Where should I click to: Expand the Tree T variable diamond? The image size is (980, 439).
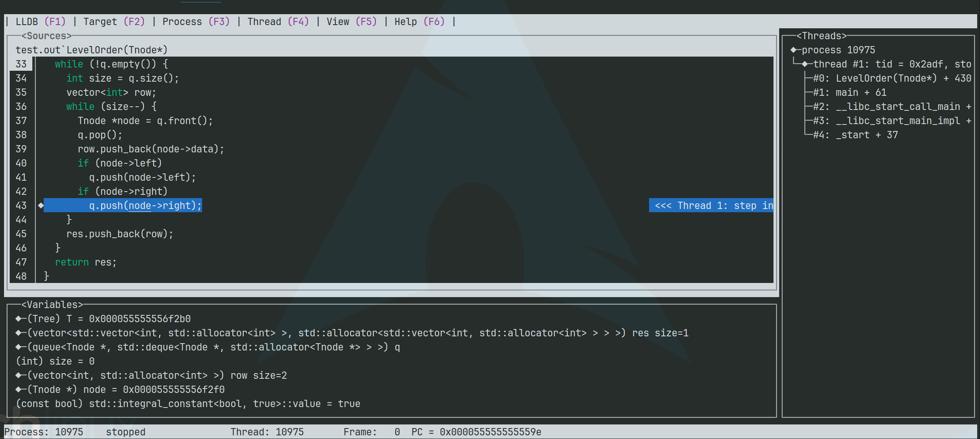tap(19, 319)
